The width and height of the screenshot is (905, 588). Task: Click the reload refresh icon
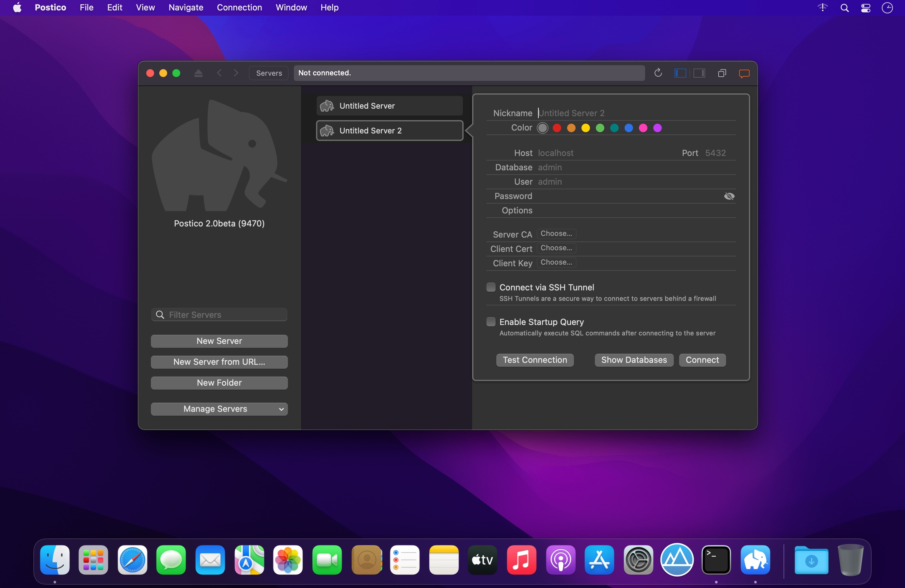click(x=658, y=72)
